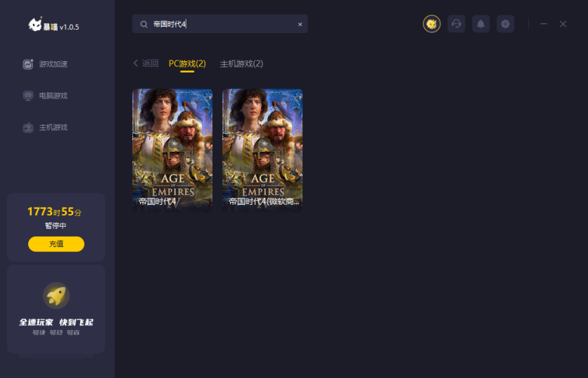Click the 1773时55分 remaining time

54,212
